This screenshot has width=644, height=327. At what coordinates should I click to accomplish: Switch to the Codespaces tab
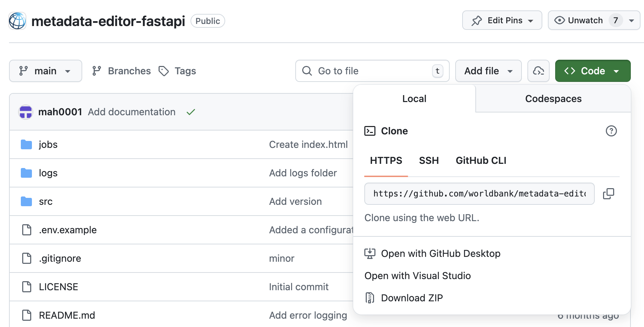click(x=553, y=99)
